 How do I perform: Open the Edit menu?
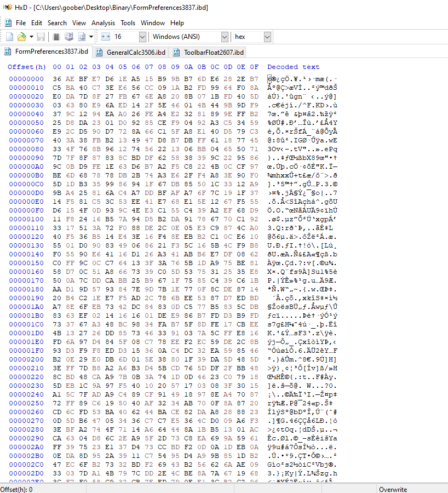(x=37, y=23)
